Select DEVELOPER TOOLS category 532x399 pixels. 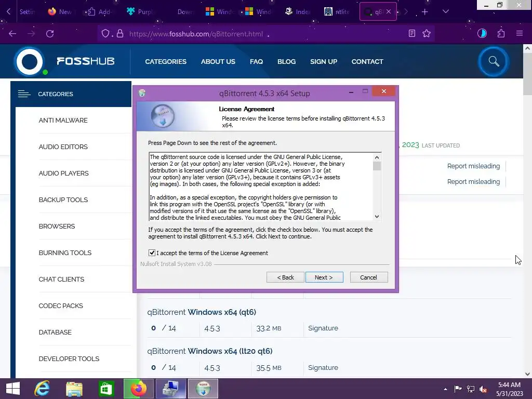69,358
